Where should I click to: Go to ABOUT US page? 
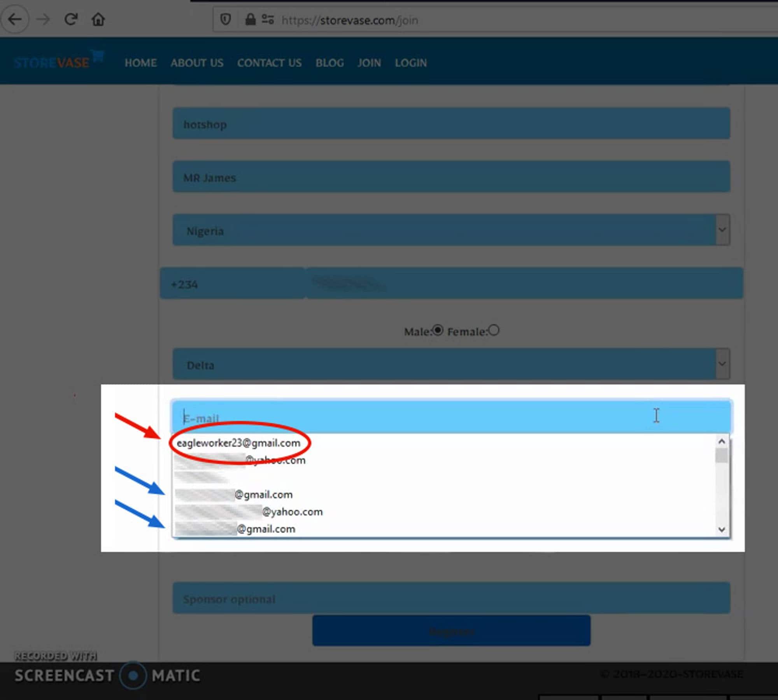[197, 63]
